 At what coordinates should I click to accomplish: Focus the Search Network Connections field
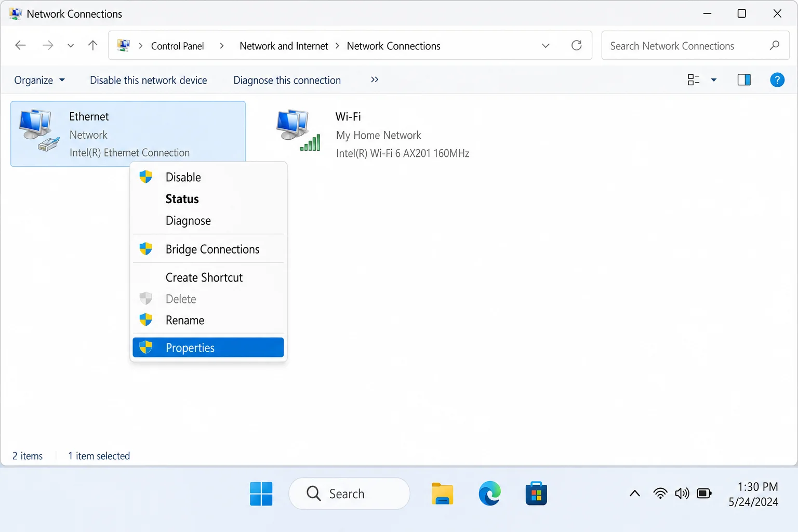(695, 45)
